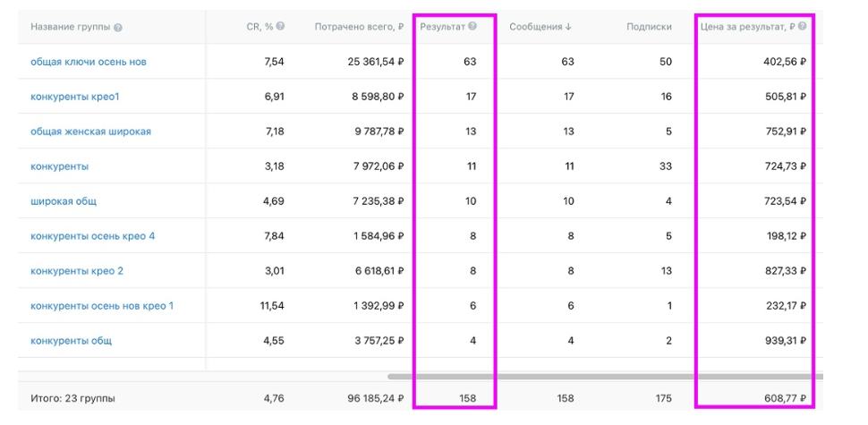This screenshot has width=868, height=425.
Task: Select spent value 6 618,61 ₽
Action: click(x=379, y=271)
